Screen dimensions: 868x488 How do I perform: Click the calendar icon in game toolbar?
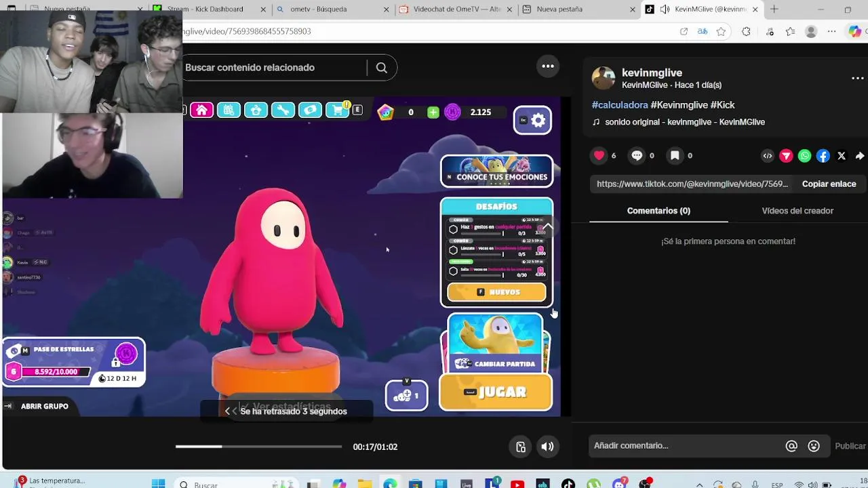click(x=229, y=110)
